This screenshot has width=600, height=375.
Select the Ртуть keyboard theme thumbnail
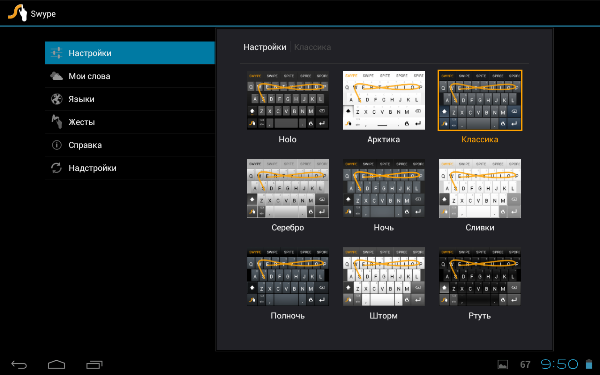tap(480, 276)
